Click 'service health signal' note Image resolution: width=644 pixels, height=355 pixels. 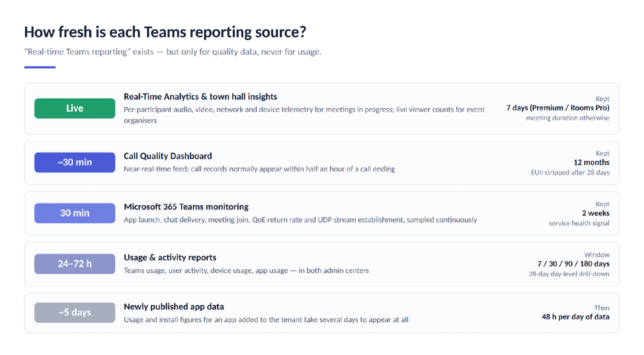pyautogui.click(x=579, y=223)
